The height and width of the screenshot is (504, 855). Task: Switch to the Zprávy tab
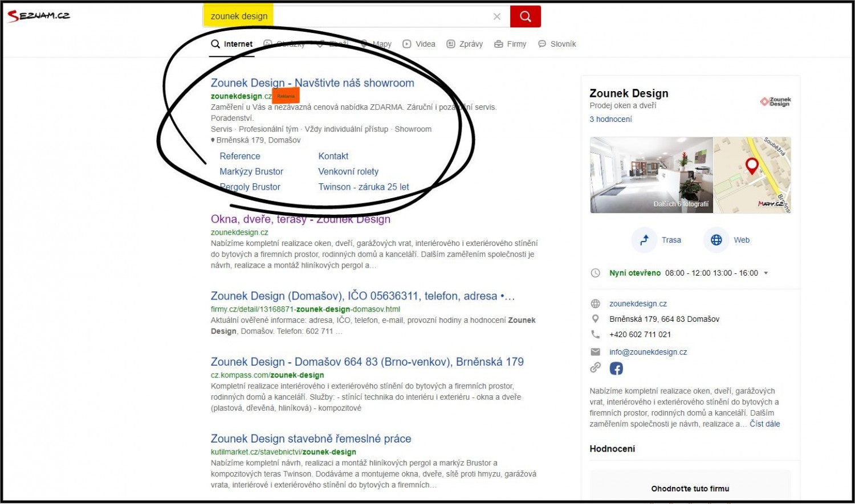coord(465,44)
